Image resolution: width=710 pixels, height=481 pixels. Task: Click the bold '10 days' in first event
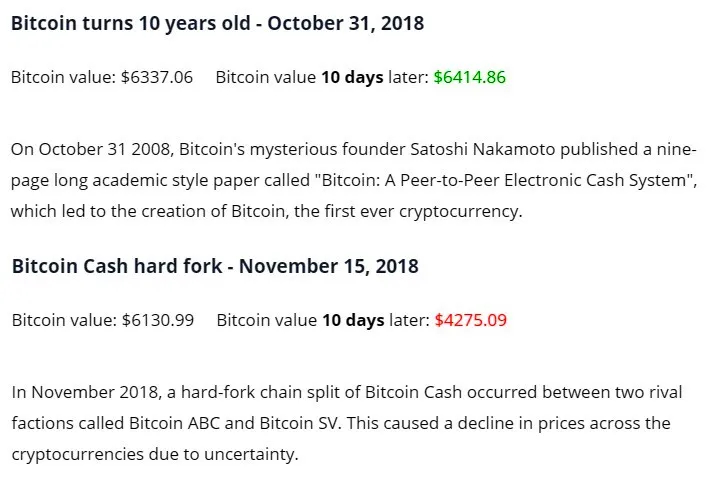(x=352, y=77)
